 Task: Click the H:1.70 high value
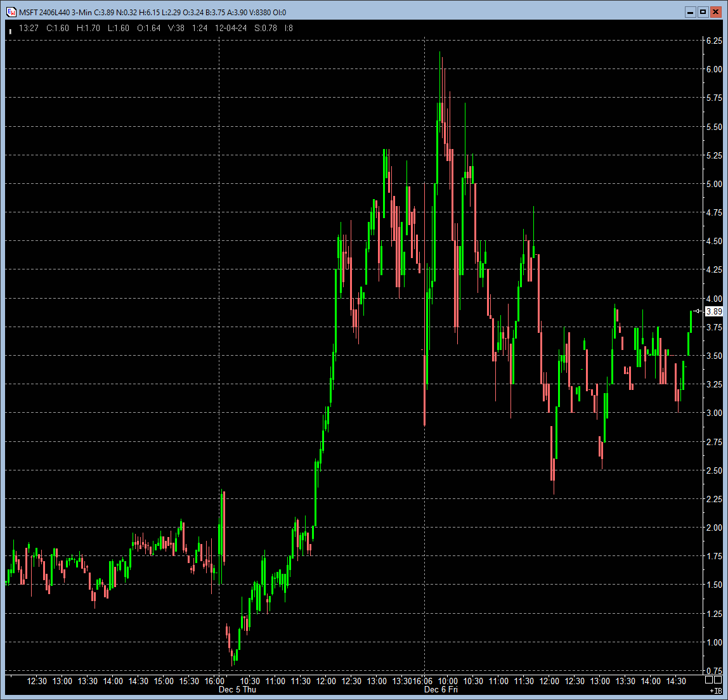88,29
